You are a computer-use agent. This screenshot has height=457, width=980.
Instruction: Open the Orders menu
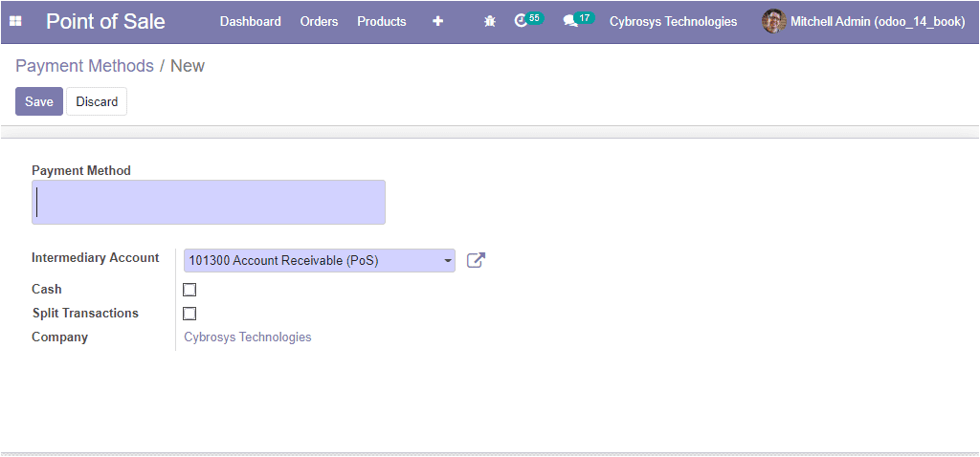tap(319, 21)
